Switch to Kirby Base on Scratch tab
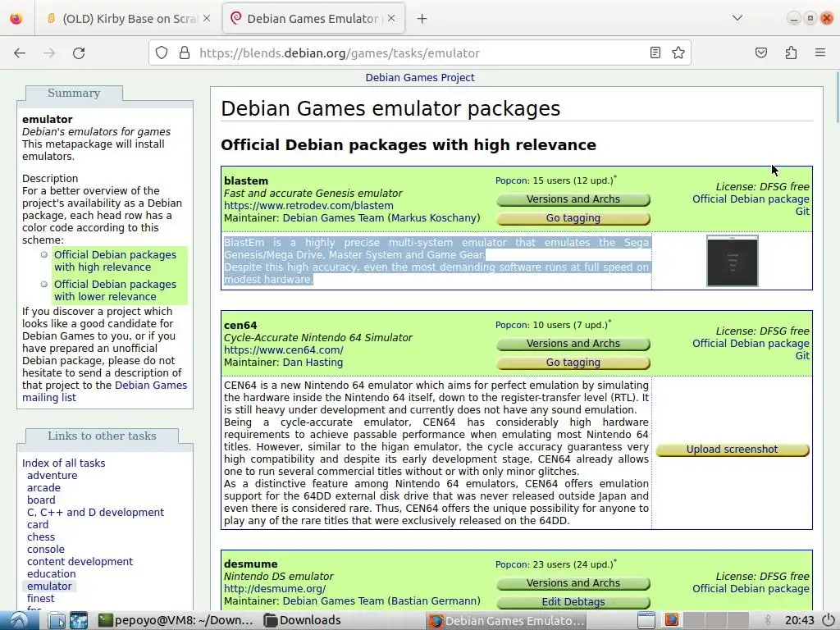840x630 pixels. [129, 19]
